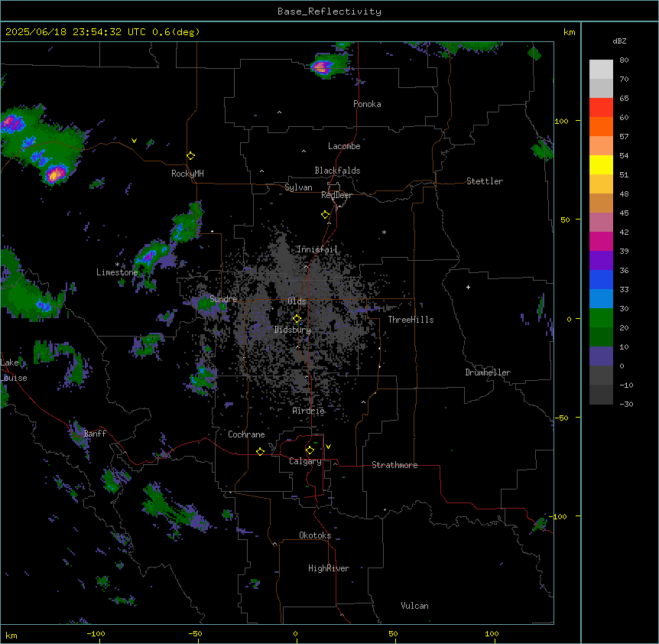Click the 80 value on dBZ legend
The image size is (659, 644).
[x=624, y=60]
